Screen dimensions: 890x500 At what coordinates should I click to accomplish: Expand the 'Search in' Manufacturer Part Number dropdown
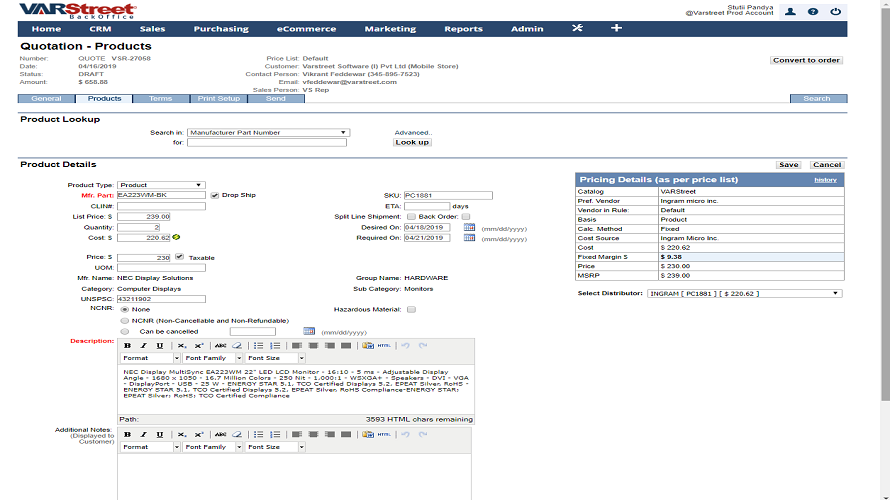[x=268, y=132]
